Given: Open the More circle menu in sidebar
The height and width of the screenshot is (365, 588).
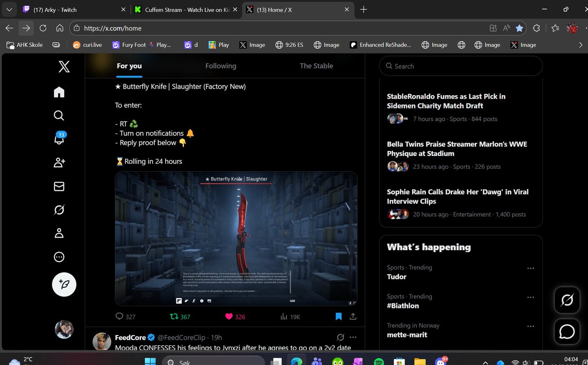Looking at the screenshot, I should pyautogui.click(x=59, y=257).
